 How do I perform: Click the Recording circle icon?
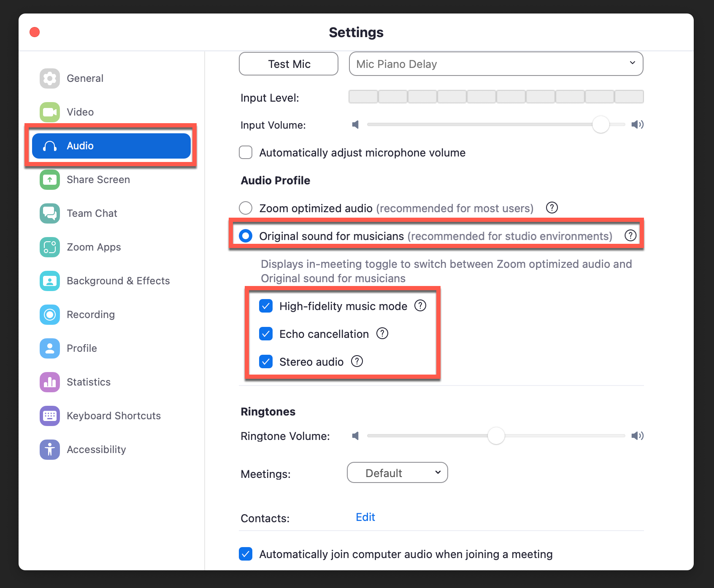pos(50,315)
